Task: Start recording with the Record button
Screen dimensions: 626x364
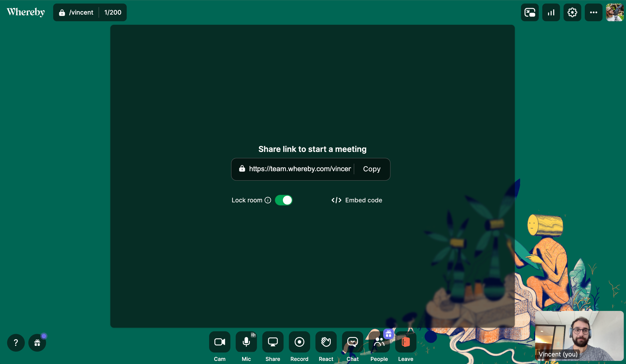Action: [x=299, y=342]
